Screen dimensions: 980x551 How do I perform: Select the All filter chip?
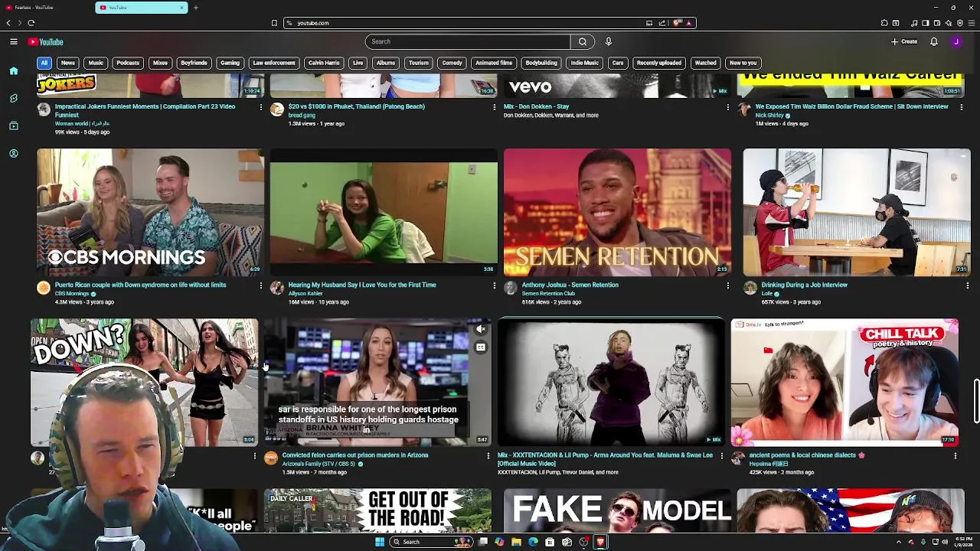[44, 63]
